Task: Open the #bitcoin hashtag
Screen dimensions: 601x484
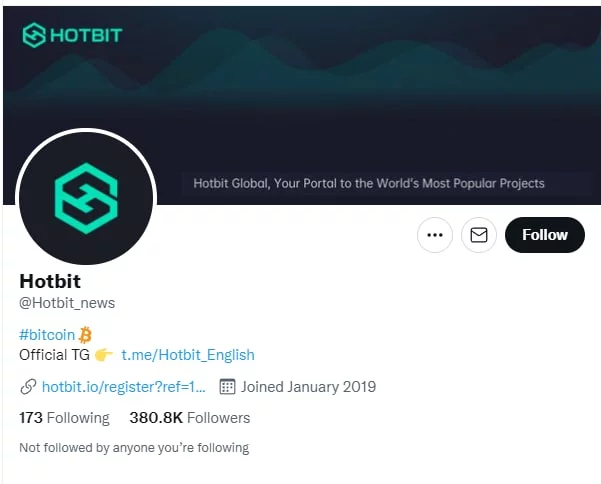Action: (x=47, y=334)
